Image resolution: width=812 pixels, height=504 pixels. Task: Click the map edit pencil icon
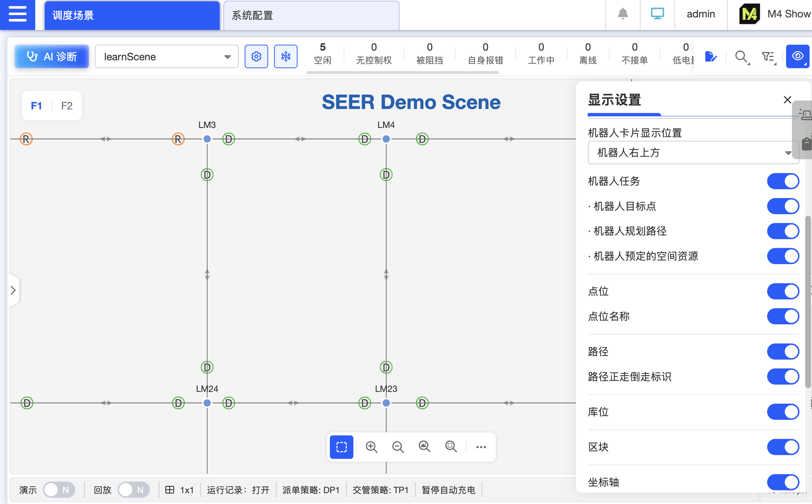click(x=710, y=57)
